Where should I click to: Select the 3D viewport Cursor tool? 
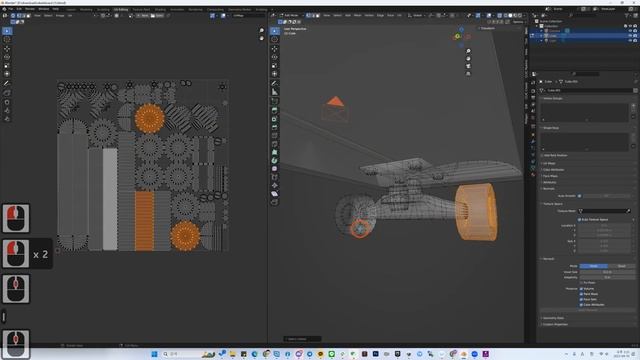click(x=275, y=40)
